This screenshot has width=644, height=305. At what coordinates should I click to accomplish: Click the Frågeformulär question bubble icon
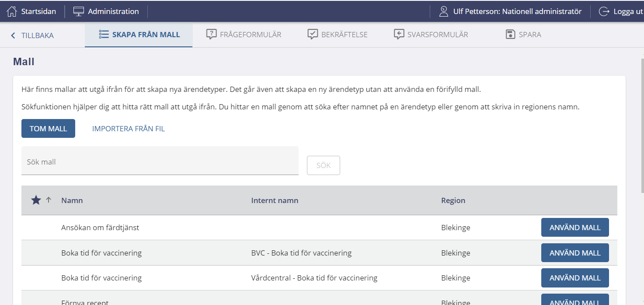tap(212, 35)
